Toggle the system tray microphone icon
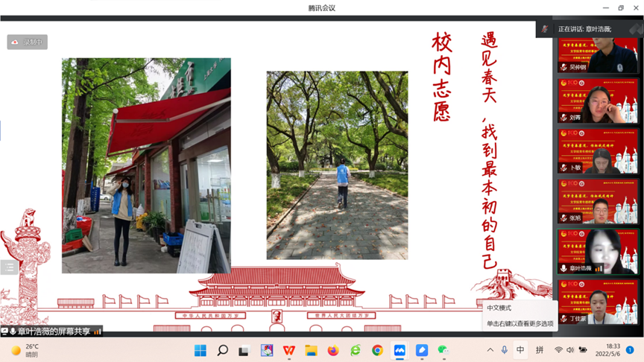This screenshot has width=644, height=362. tap(505, 350)
